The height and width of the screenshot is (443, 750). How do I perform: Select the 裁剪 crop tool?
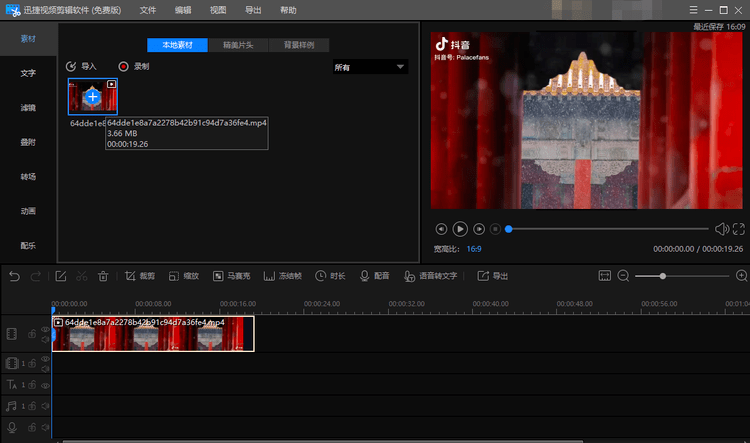[140, 276]
